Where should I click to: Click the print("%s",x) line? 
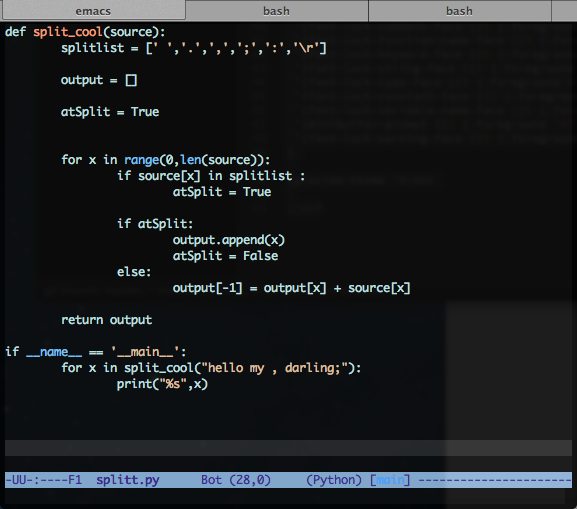[x=162, y=384]
